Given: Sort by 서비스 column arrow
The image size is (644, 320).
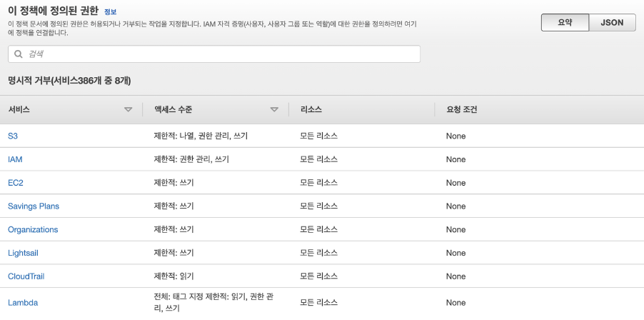Looking at the screenshot, I should [128, 110].
